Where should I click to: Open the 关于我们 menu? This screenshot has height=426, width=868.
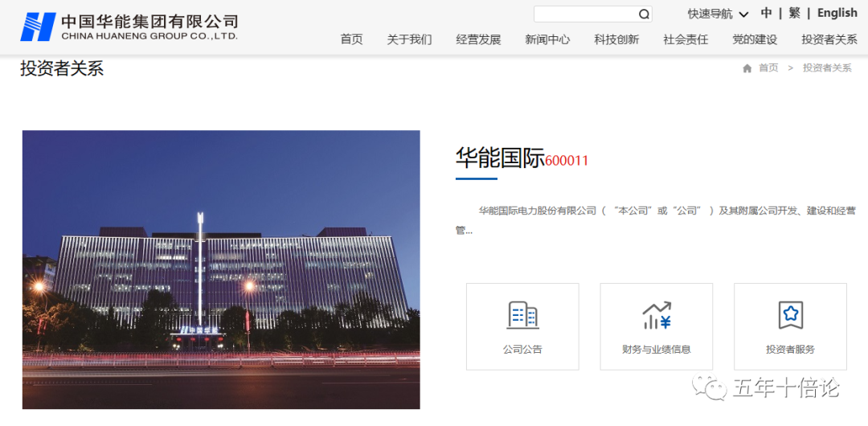coord(409,39)
